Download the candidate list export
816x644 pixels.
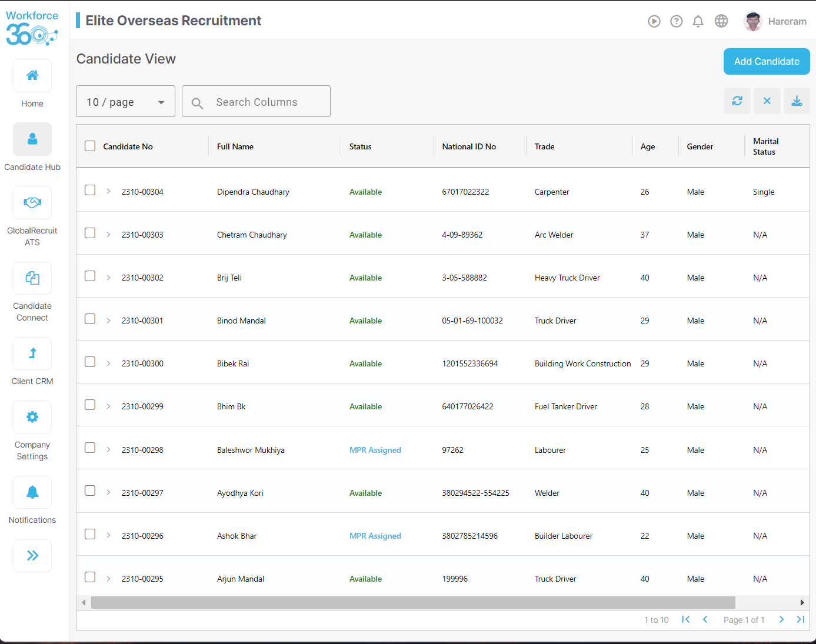[797, 101]
